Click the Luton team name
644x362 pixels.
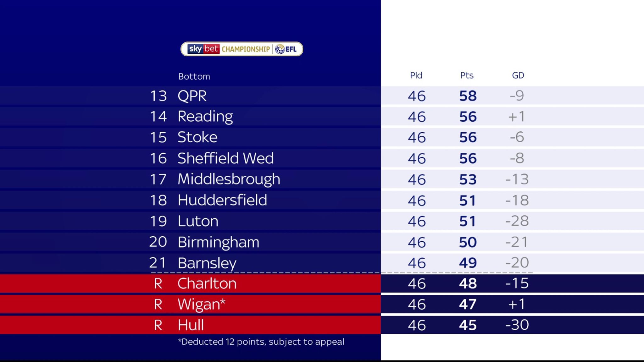[x=198, y=221]
